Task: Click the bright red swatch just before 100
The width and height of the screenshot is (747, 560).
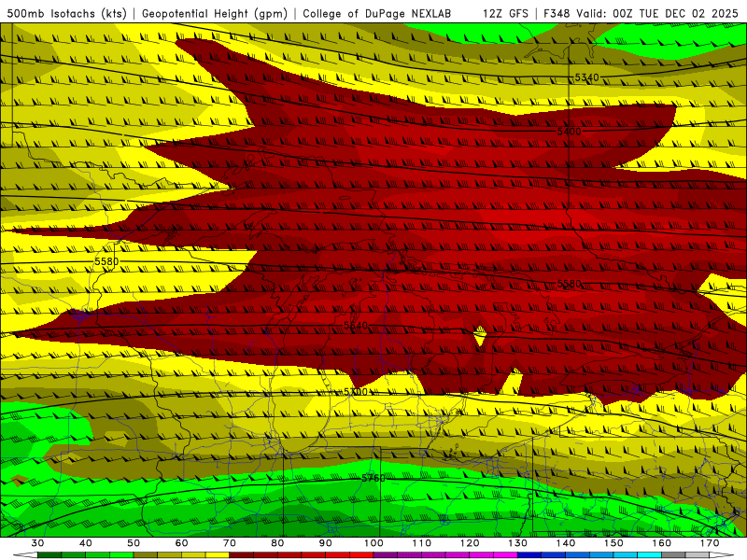Action: (x=361, y=555)
